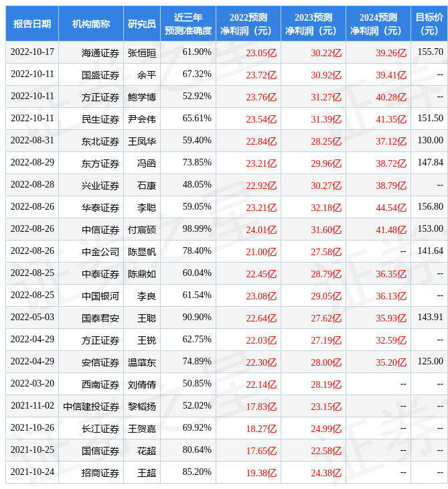Click the 机构简称 column header
This screenshot has height=489, width=448.
[91, 23]
